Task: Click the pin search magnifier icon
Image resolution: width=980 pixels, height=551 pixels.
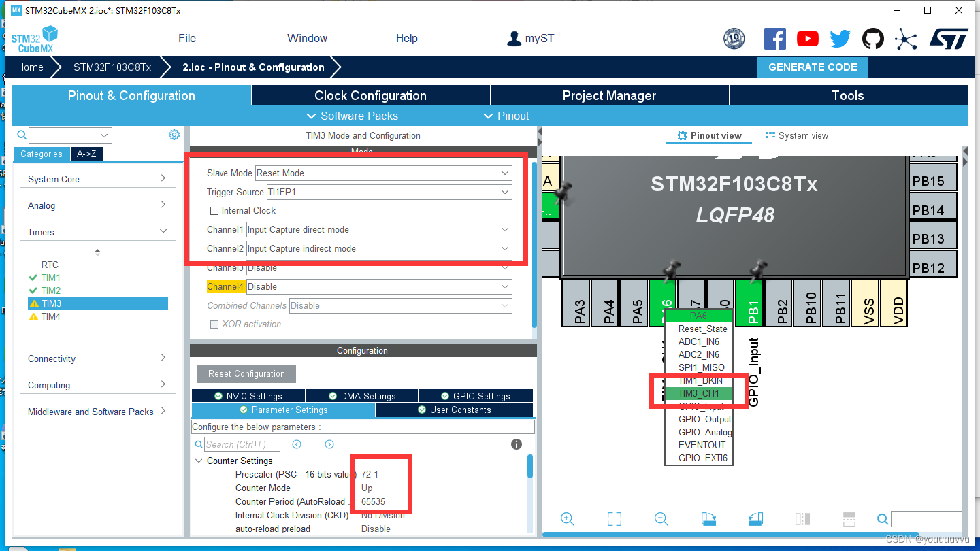Action: coord(883,519)
